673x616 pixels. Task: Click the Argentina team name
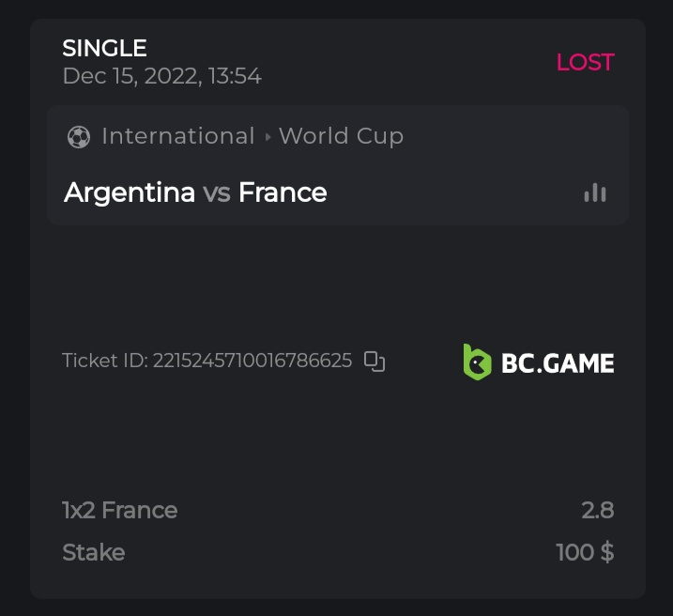[x=130, y=192]
